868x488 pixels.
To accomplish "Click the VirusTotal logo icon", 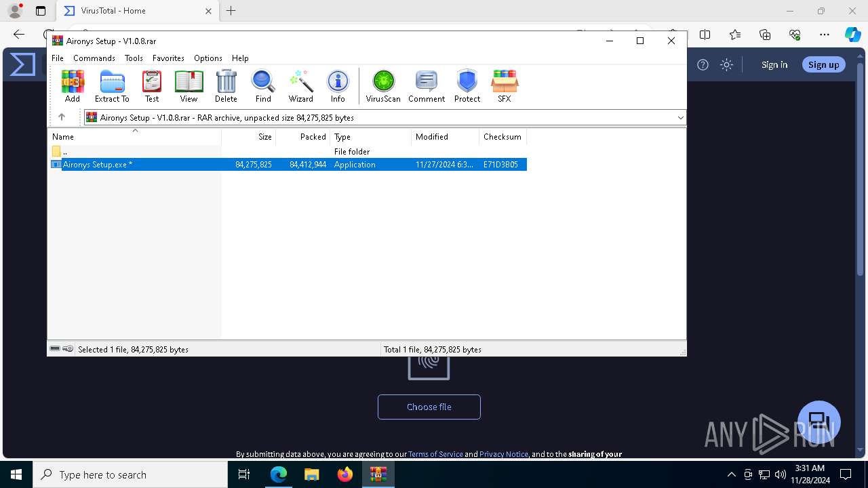I will (22, 65).
